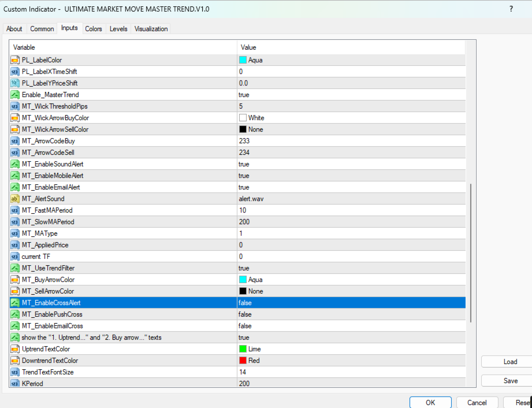Image resolution: width=532 pixels, height=408 pixels.
Task: Switch to the Colors tab
Action: point(94,29)
